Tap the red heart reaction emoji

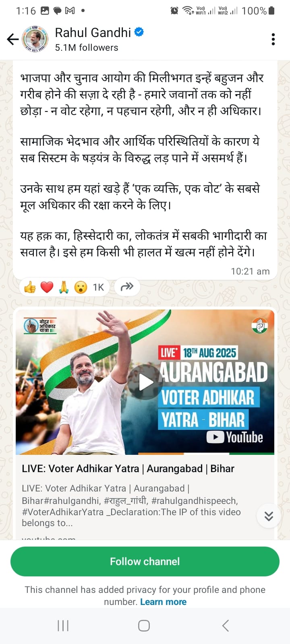coord(47,287)
